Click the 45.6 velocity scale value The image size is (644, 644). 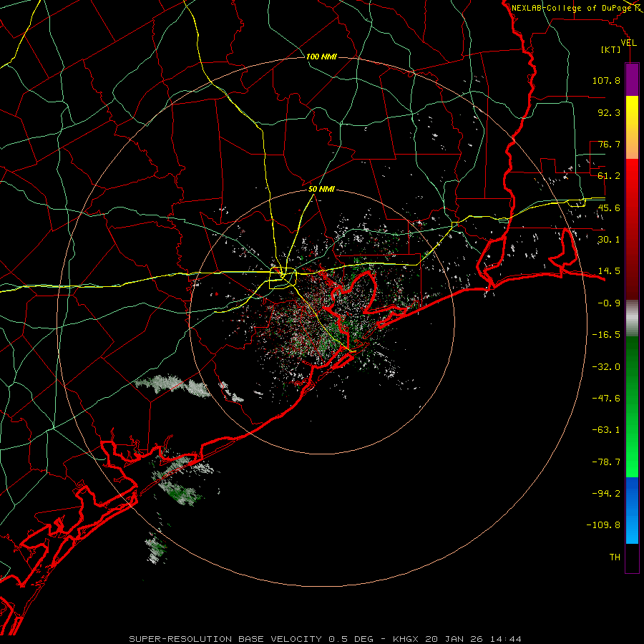(x=609, y=208)
